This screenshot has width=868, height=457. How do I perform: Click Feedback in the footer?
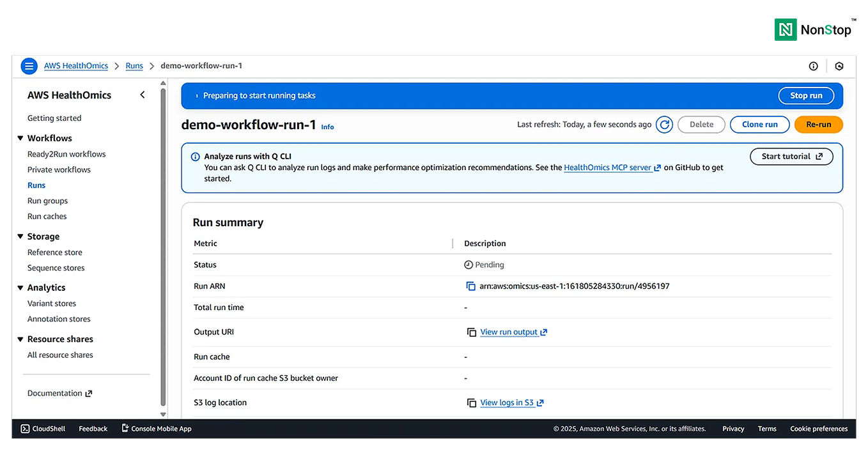click(93, 429)
